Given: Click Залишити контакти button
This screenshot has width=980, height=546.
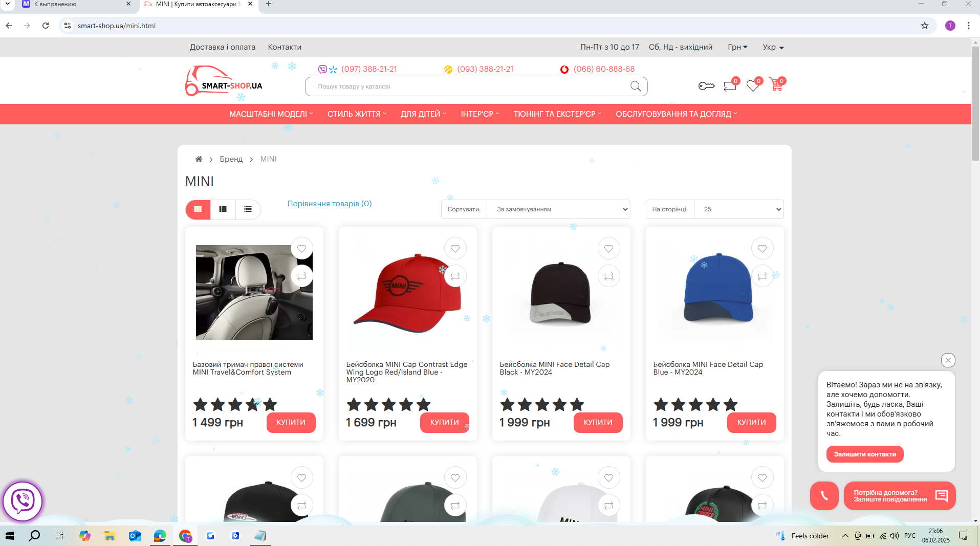Looking at the screenshot, I should pos(865,454).
